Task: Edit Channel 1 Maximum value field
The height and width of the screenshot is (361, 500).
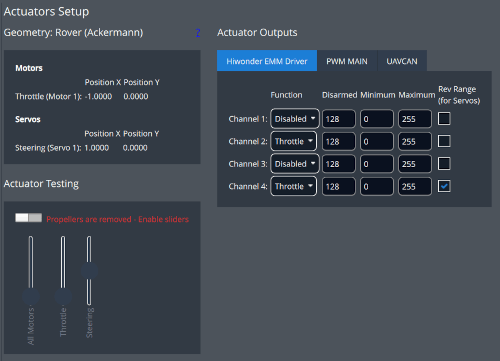Action: 415,119
